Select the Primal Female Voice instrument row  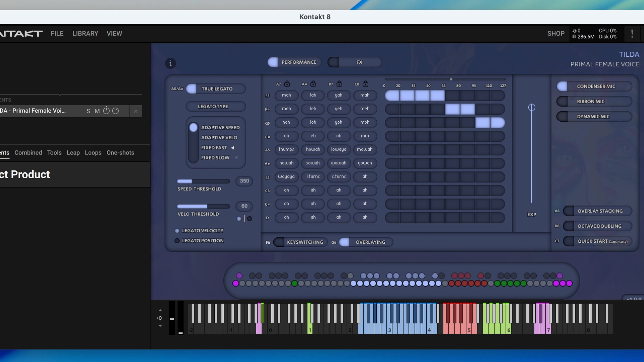coord(71,111)
